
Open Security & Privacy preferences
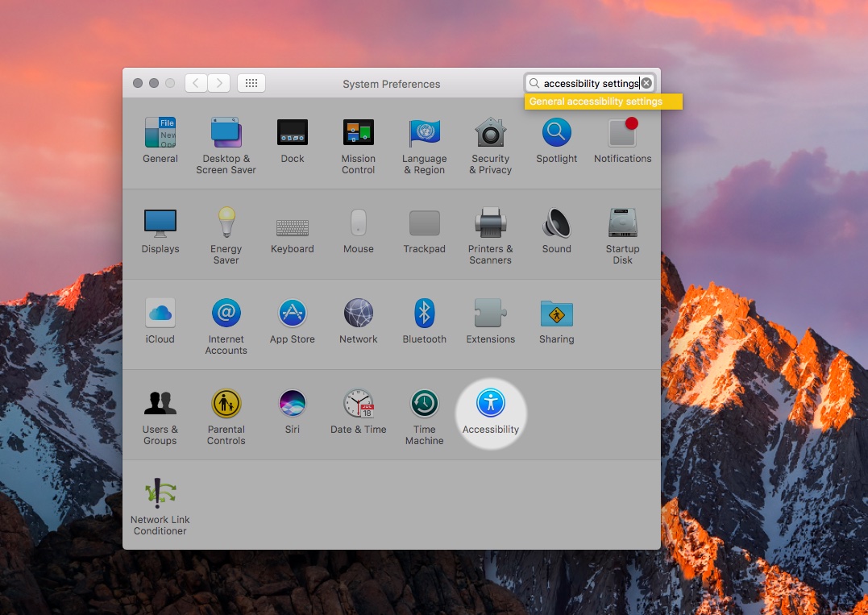pos(490,133)
